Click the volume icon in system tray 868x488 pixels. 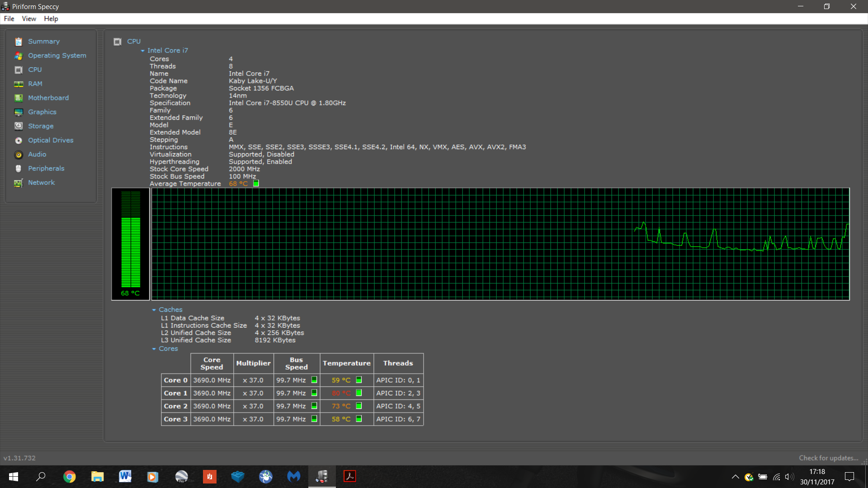coord(789,477)
